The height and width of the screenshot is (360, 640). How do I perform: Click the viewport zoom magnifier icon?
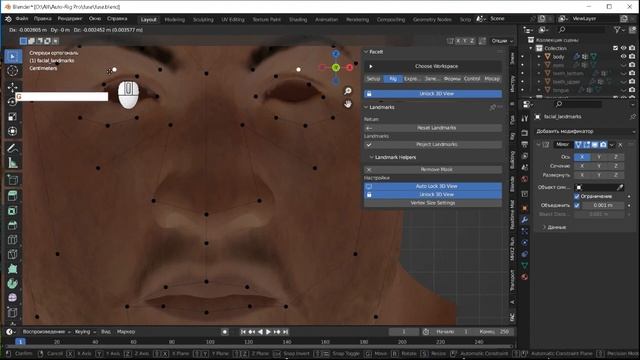[x=348, y=91]
